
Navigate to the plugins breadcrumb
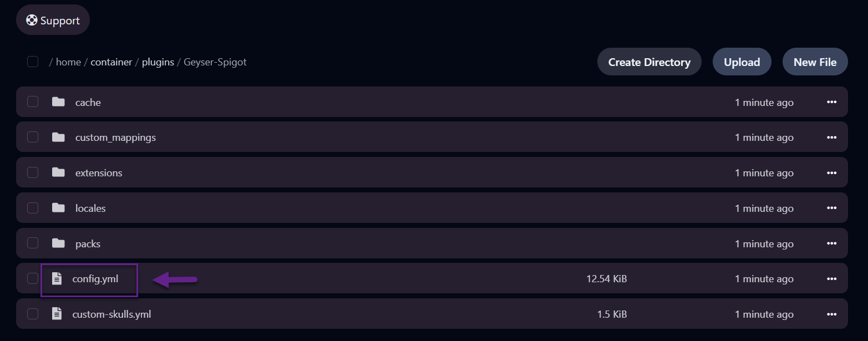click(158, 62)
